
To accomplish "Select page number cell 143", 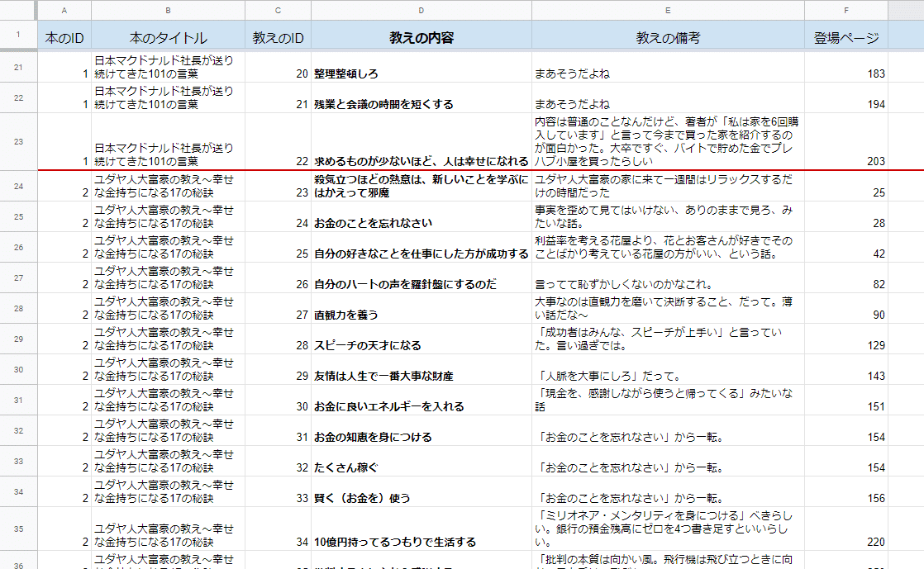I will pyautogui.click(x=846, y=370).
